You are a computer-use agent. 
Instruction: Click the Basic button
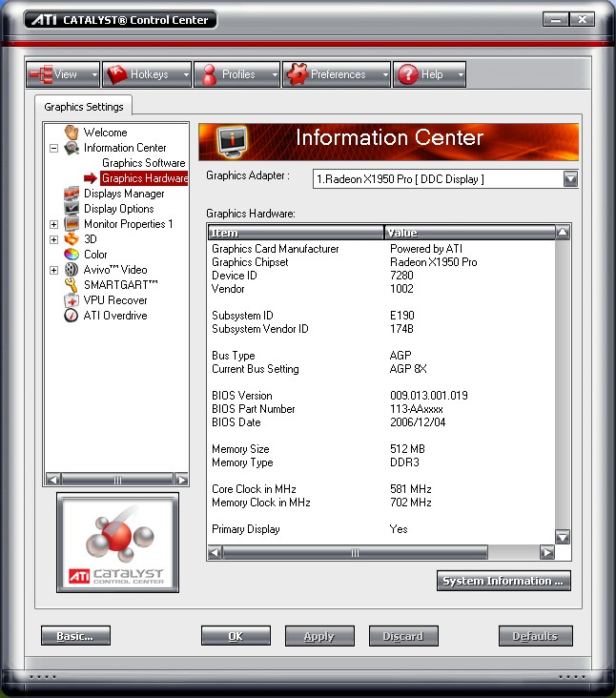click(75, 636)
